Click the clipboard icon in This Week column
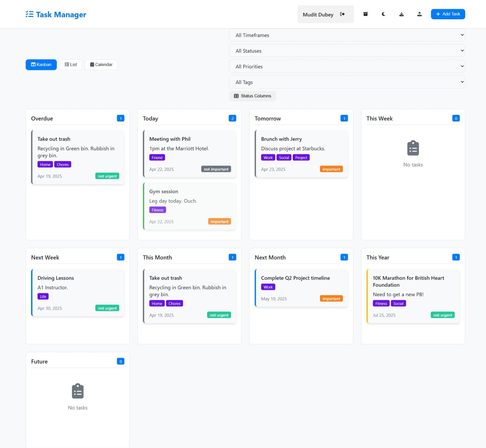This screenshot has height=448, width=486. [413, 148]
